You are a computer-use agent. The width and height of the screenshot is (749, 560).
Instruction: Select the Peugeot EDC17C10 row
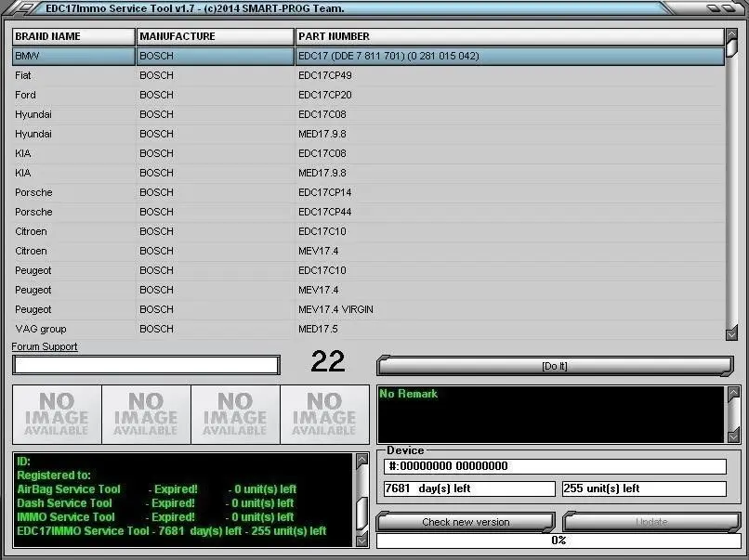click(x=368, y=270)
